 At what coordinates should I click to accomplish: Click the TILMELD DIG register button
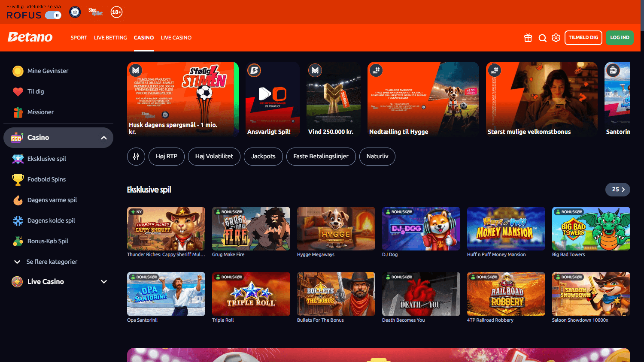click(x=583, y=38)
